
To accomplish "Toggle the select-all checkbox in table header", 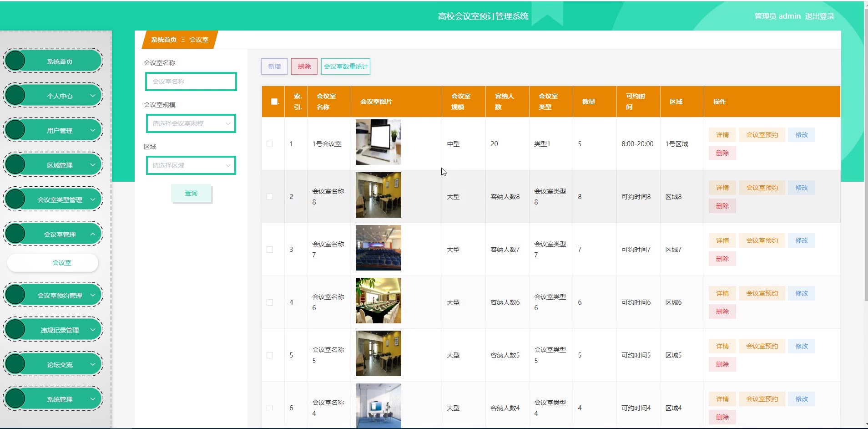I will (274, 102).
